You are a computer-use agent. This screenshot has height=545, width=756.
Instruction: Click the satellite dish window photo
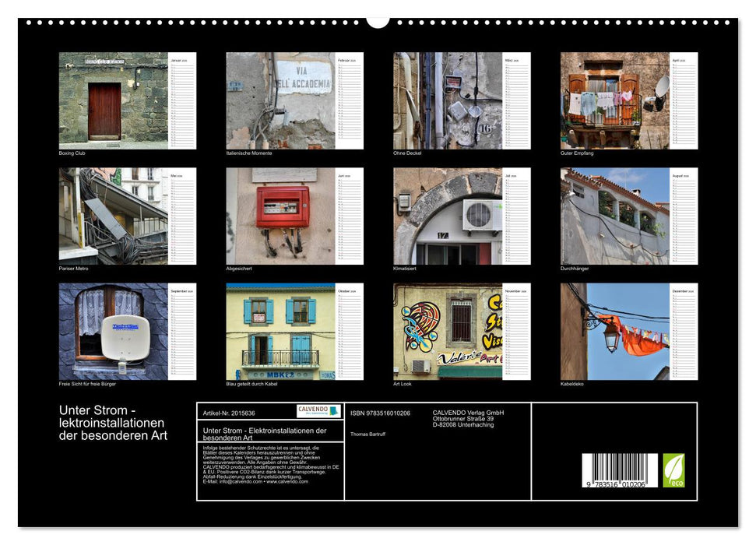click(x=113, y=331)
